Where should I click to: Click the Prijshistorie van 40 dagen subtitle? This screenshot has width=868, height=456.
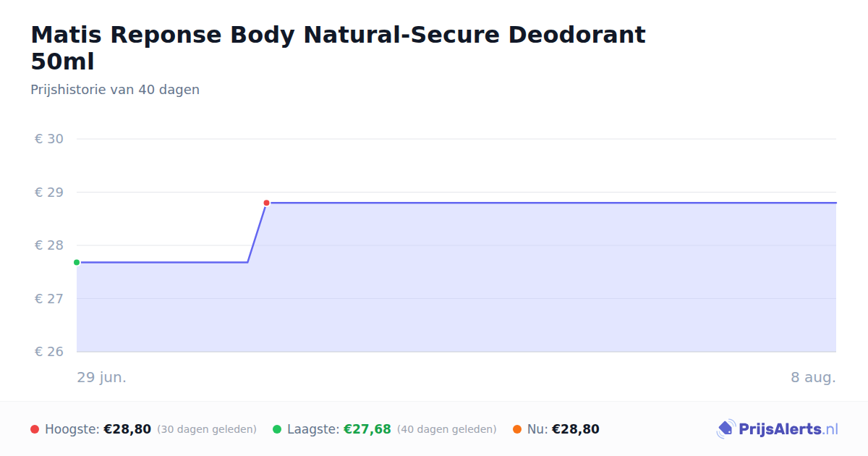click(115, 90)
